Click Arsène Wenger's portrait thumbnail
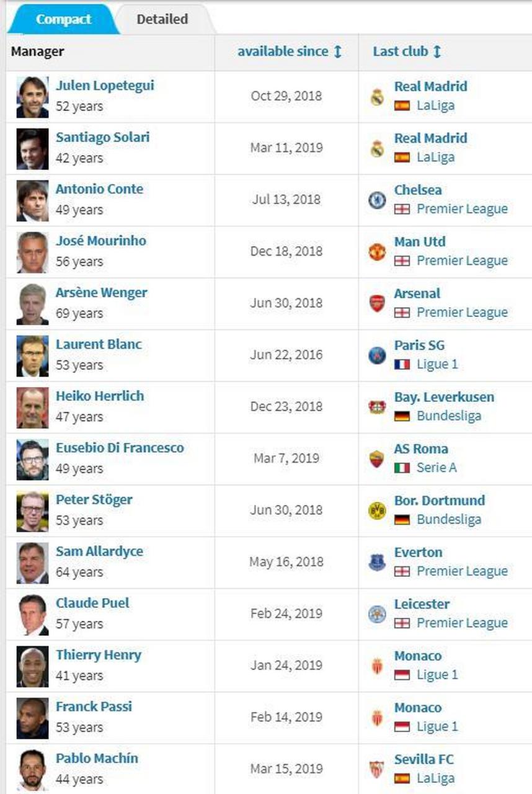Viewport: 532px width, 794px height. coord(32,304)
